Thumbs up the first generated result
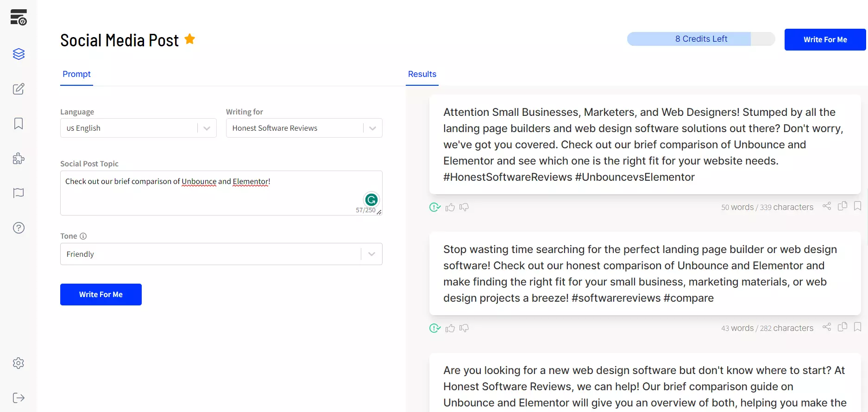This screenshot has height=412, width=868. click(450, 207)
